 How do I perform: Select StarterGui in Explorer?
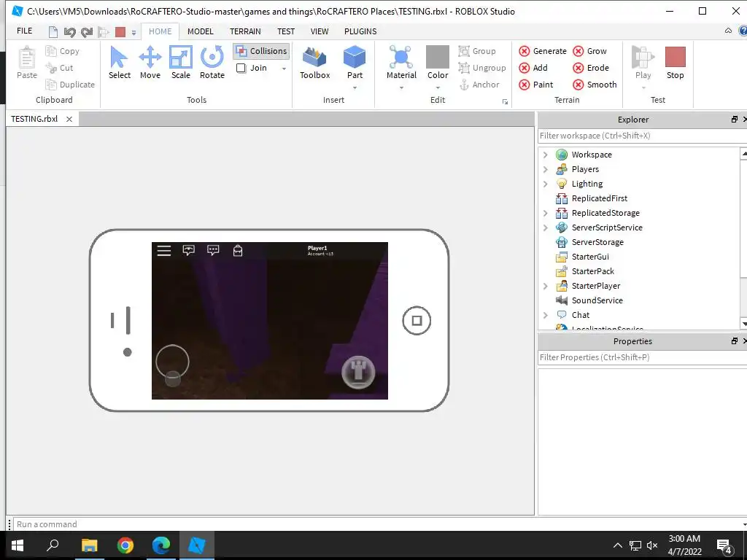pyautogui.click(x=590, y=257)
